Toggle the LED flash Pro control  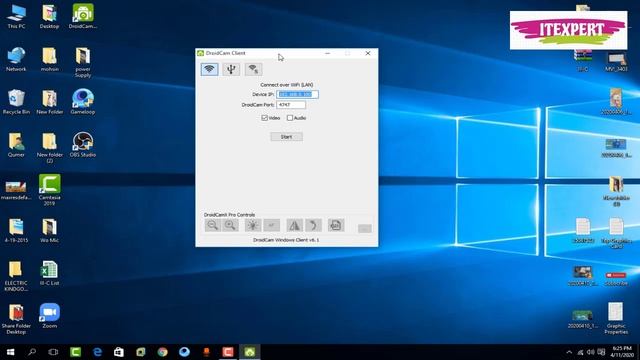point(253,225)
